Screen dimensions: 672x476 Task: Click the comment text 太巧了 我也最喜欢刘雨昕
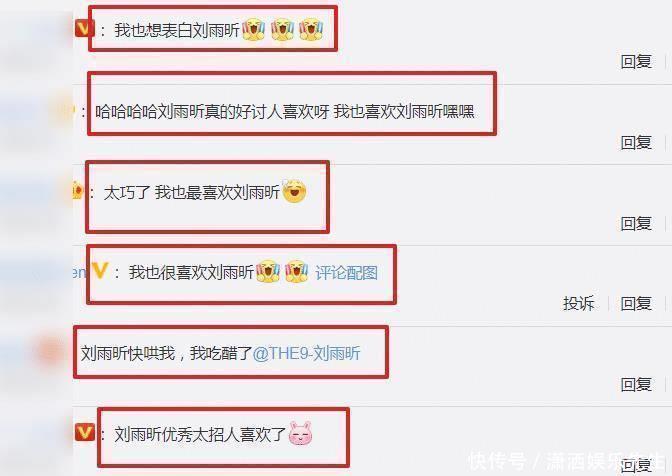(x=192, y=192)
